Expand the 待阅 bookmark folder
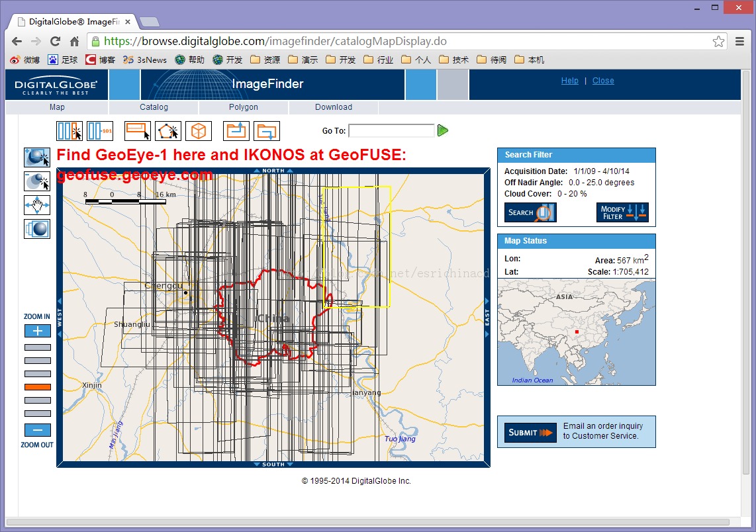 (x=491, y=60)
